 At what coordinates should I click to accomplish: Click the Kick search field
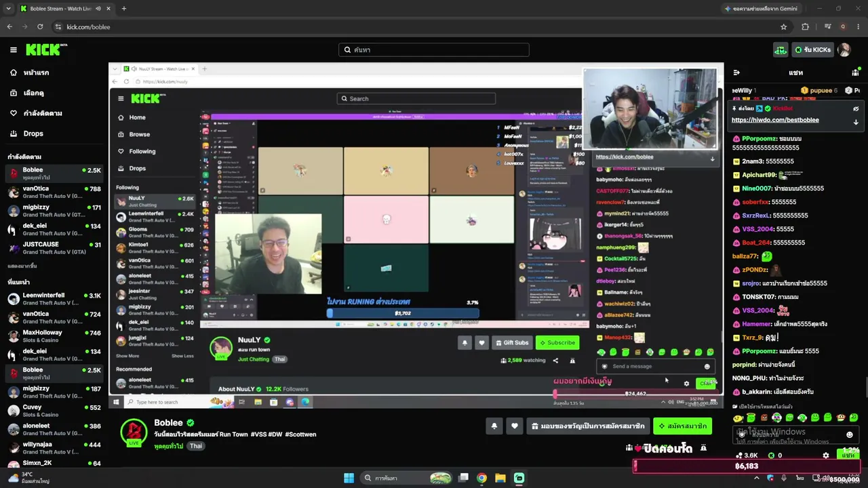[434, 49]
